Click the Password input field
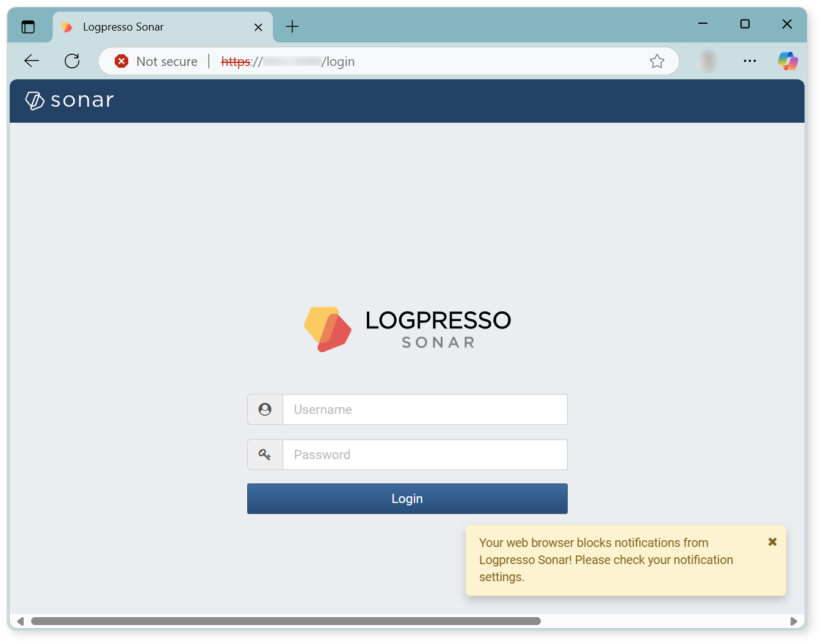The height and width of the screenshot is (644, 821). (425, 455)
